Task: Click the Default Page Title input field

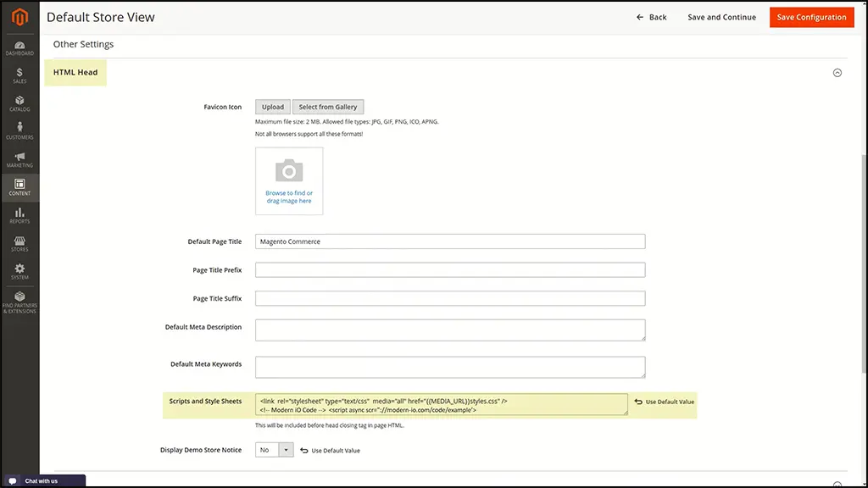Action: 449,241
